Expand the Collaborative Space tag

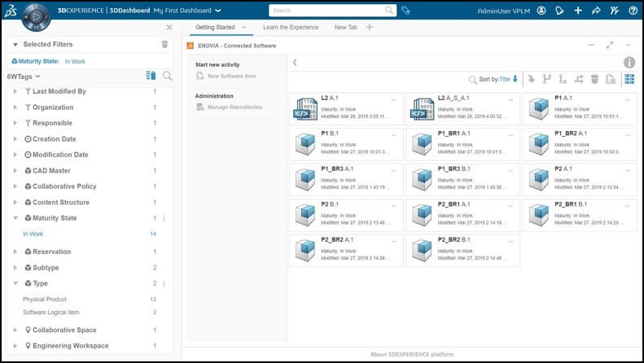pyautogui.click(x=15, y=330)
